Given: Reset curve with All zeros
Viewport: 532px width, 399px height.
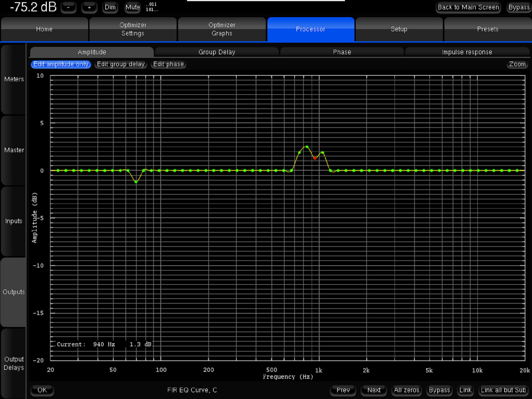Looking at the screenshot, I should coord(406,390).
